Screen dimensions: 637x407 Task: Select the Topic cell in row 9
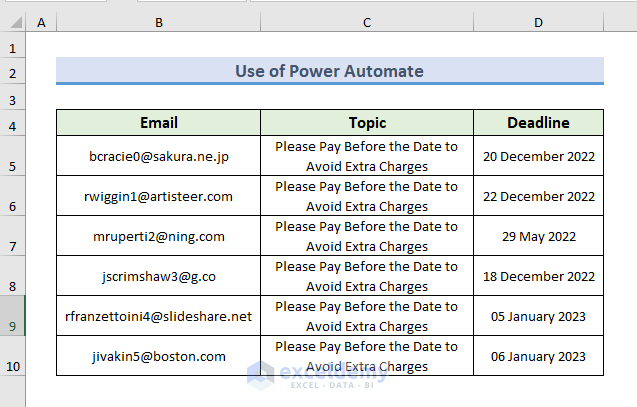[x=367, y=316]
